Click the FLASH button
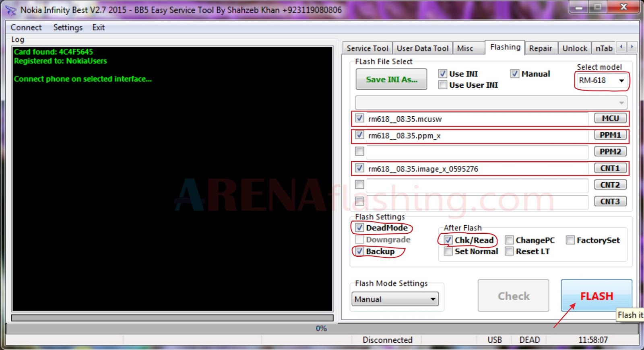The image size is (644, 350). tap(597, 296)
